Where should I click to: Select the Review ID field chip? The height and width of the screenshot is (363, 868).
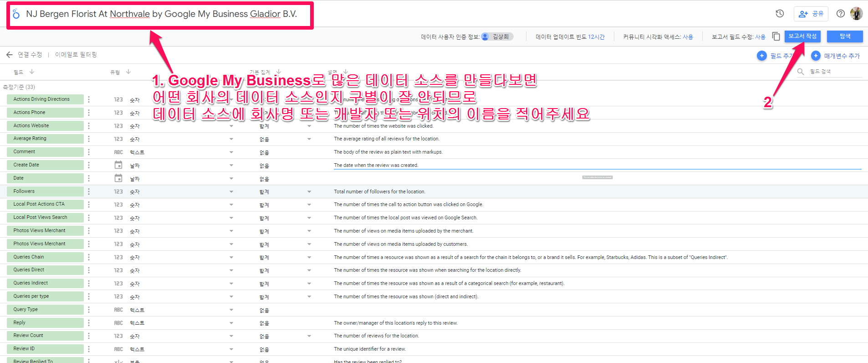click(45, 349)
